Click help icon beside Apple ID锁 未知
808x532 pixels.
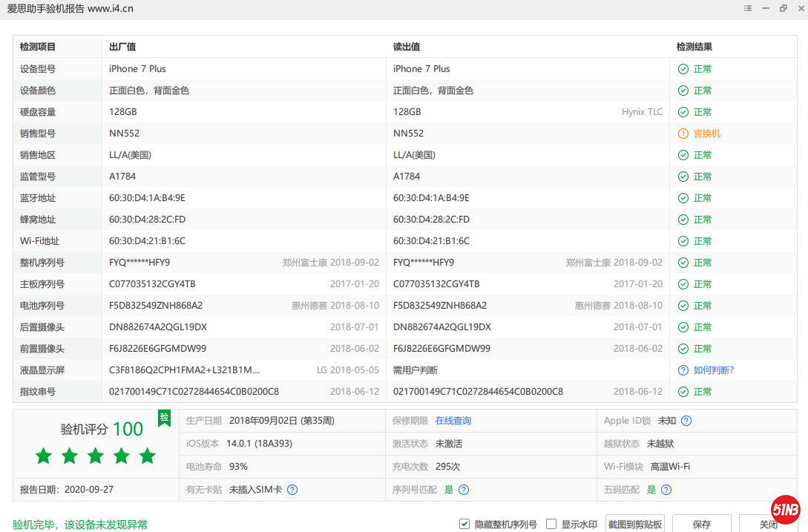(x=686, y=421)
